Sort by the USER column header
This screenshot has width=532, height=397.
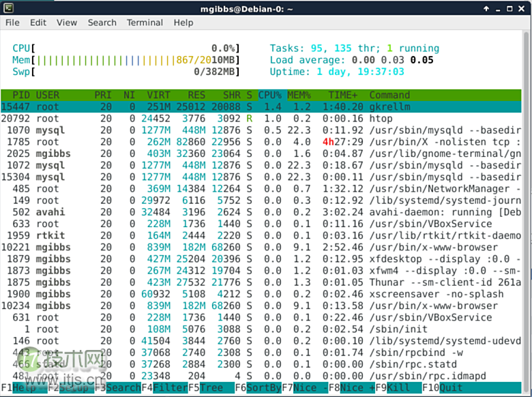point(48,95)
